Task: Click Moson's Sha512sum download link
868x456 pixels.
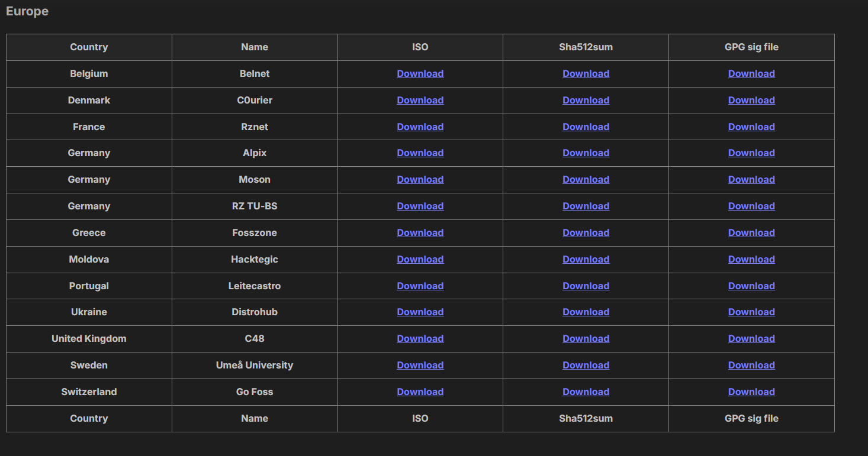Action: [x=586, y=179]
